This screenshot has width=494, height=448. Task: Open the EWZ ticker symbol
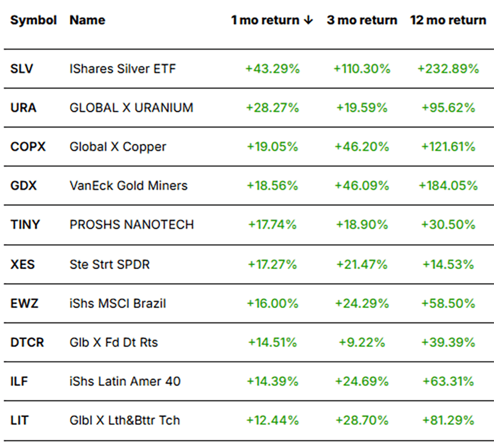[24, 303]
